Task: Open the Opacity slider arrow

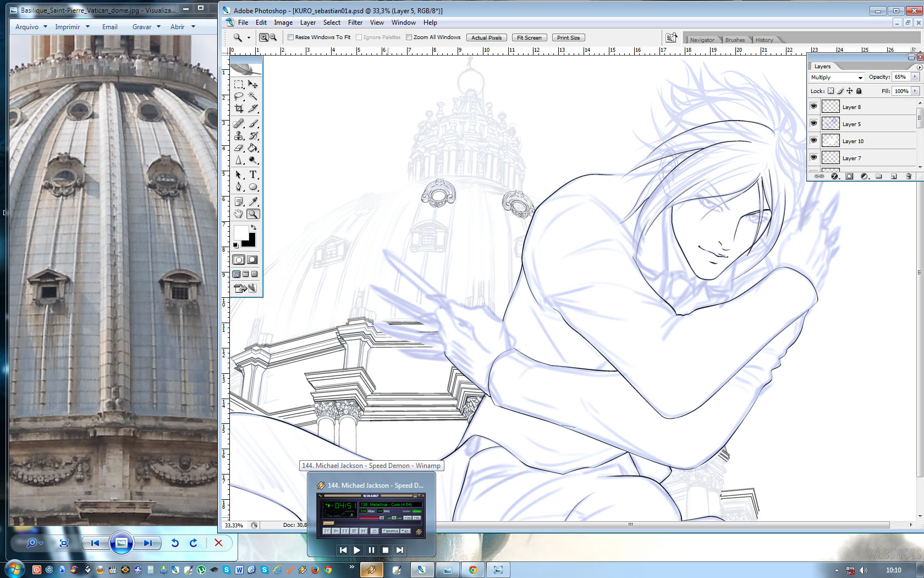Action: click(x=915, y=77)
